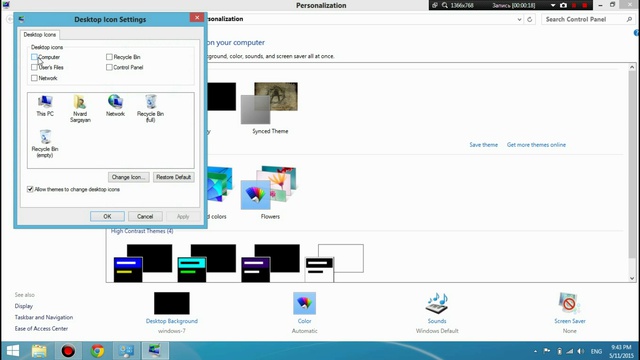Screen dimensions: 640x360
Task: Click the themes list scrollbar down arrow
Action: (x=632, y=278)
